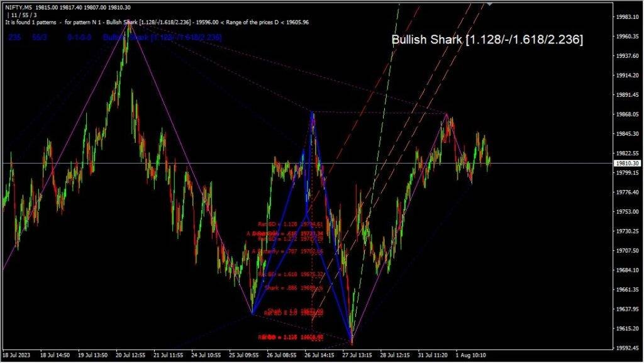Click the 19707.50 price axis label
Viewport: 644px width, 363px height.
[627, 250]
